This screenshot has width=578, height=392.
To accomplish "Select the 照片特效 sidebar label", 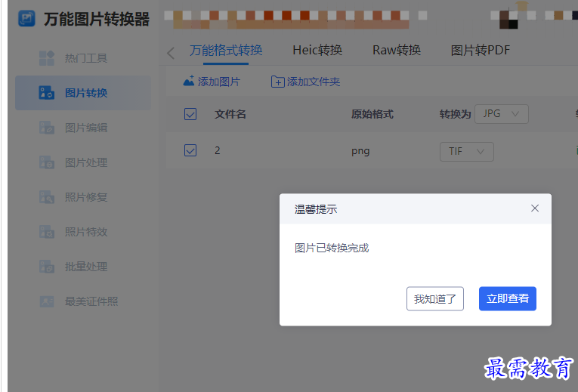I will [86, 232].
